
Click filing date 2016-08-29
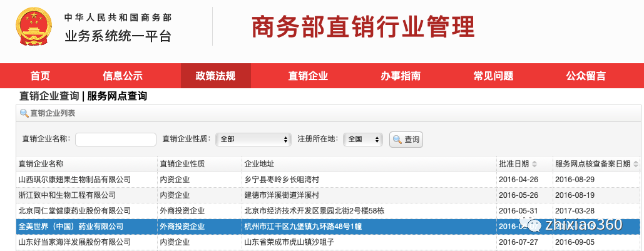tap(575, 180)
